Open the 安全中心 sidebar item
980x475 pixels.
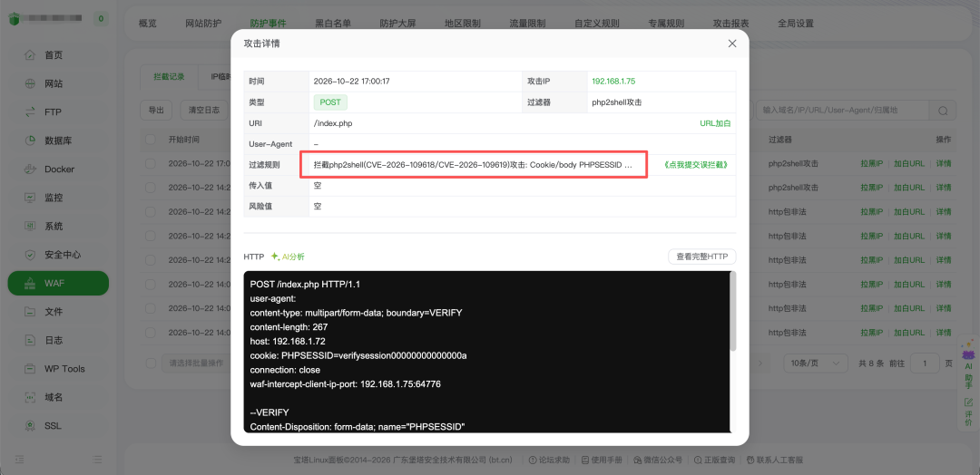click(57, 255)
